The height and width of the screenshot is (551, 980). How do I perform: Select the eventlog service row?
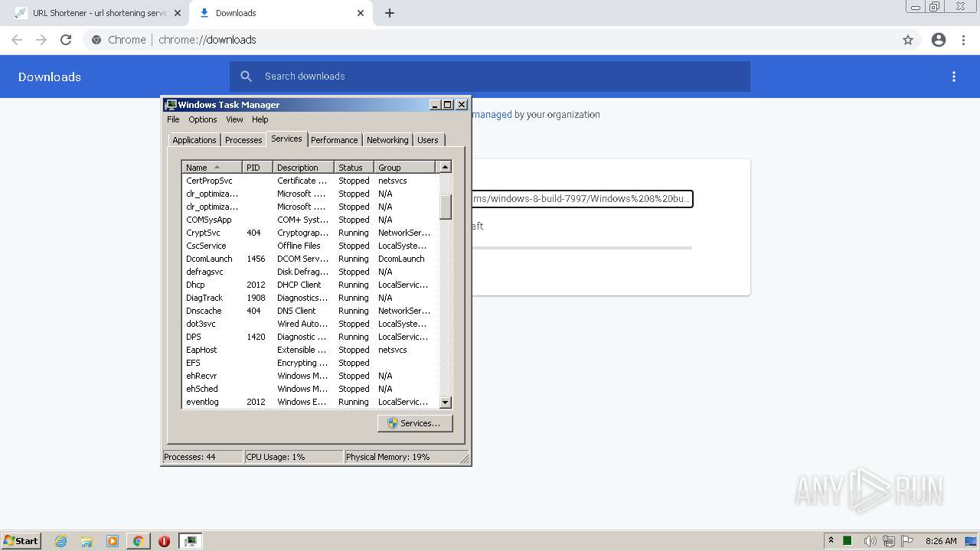tap(310, 402)
